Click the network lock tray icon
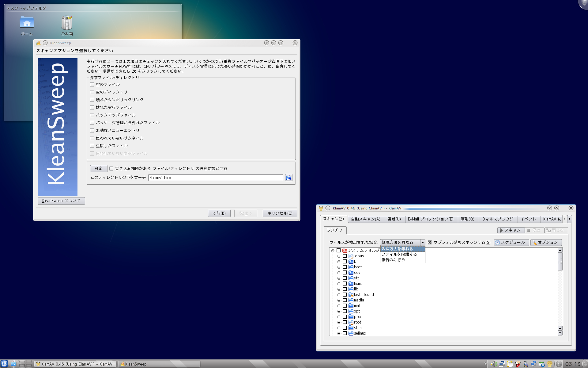Screen dimensions: 588x368 [x=526, y=364]
